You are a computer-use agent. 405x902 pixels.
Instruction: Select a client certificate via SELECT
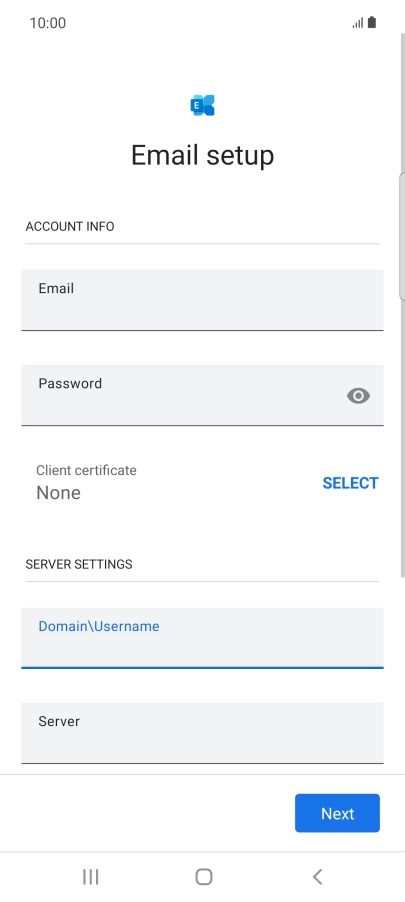tap(350, 483)
